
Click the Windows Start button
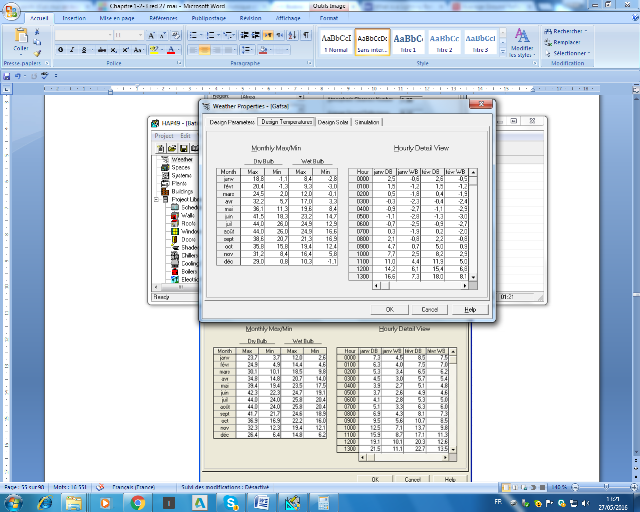[x=12, y=501]
